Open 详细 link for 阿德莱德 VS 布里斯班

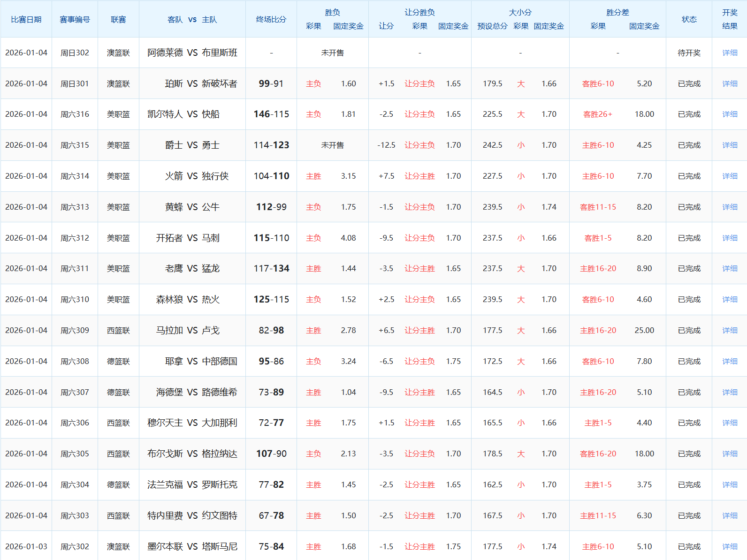click(x=730, y=53)
